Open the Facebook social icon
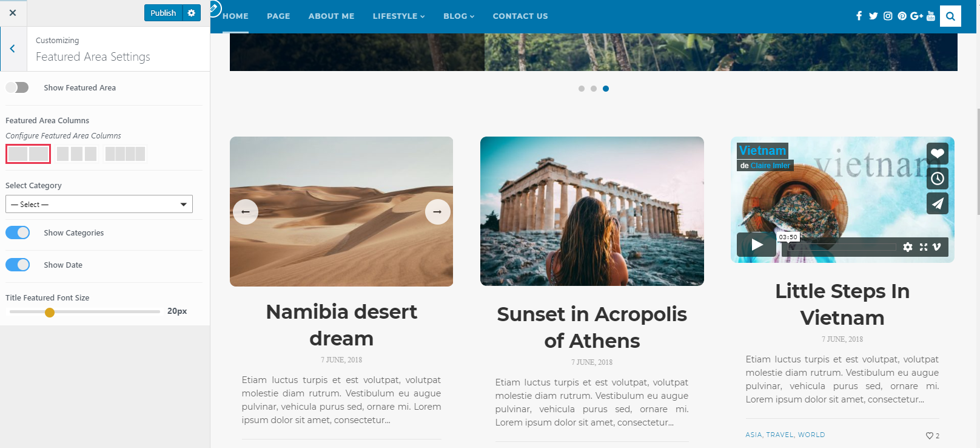980x448 pixels. pyautogui.click(x=859, y=16)
